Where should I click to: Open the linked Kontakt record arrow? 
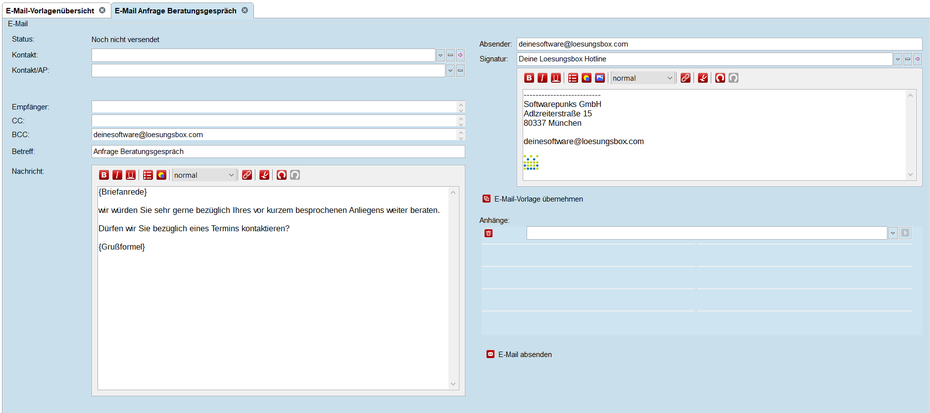(460, 55)
